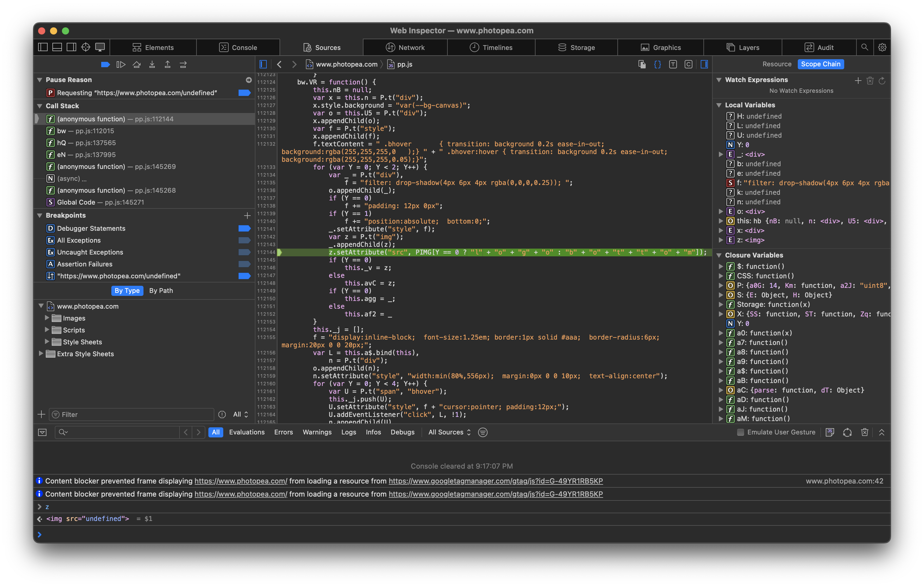
Task: Click the copy resource icon above the editor
Action: click(642, 64)
